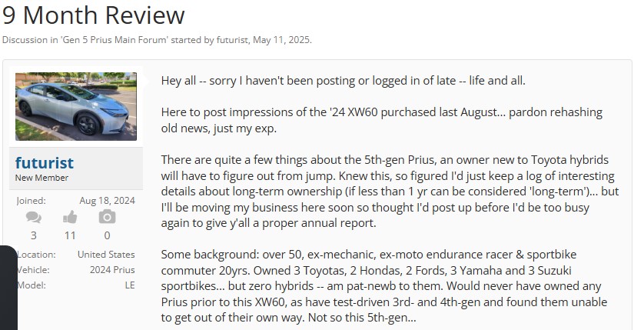Click the dark panel at left edge
Image resolution: width=644 pixels, height=330 pixels.
[x=8, y=287]
